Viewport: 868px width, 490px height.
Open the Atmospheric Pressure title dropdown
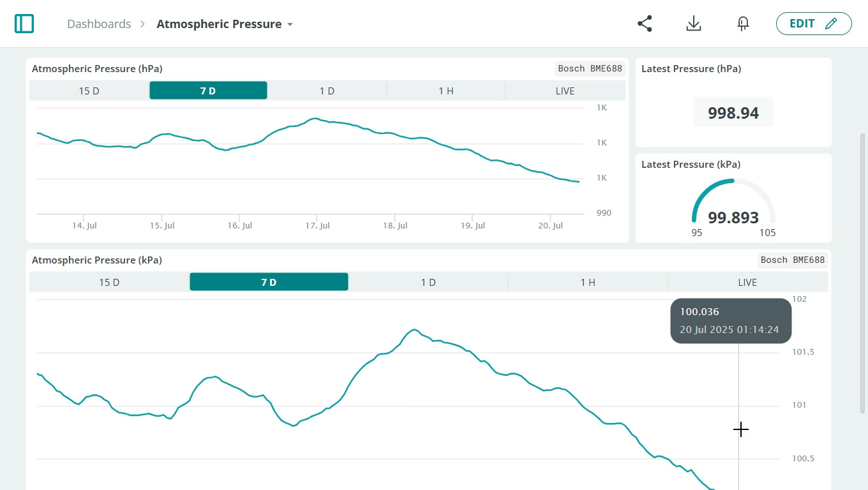[220, 24]
